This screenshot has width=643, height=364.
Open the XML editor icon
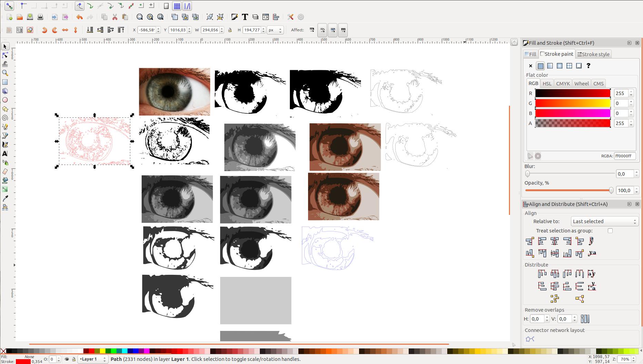point(266,17)
